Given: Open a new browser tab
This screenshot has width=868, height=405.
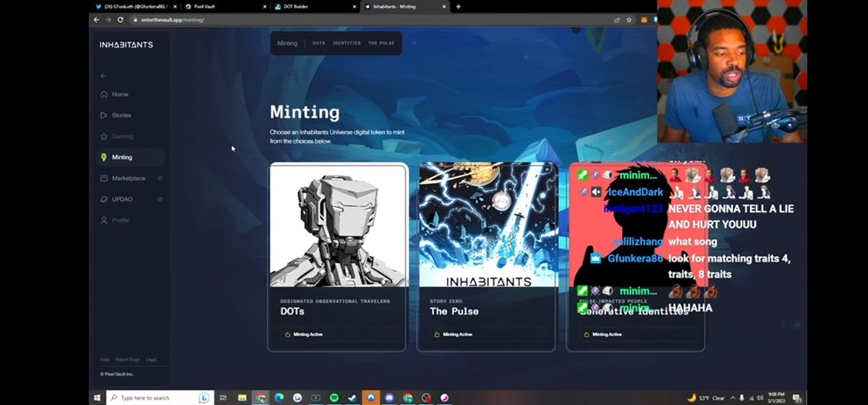Looking at the screenshot, I should tap(458, 7).
